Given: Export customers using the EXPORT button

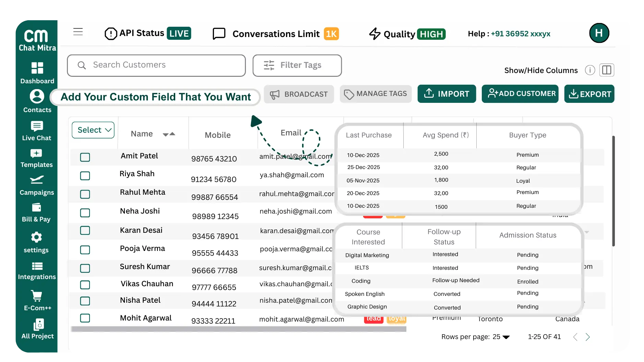Looking at the screenshot, I should pyautogui.click(x=589, y=94).
